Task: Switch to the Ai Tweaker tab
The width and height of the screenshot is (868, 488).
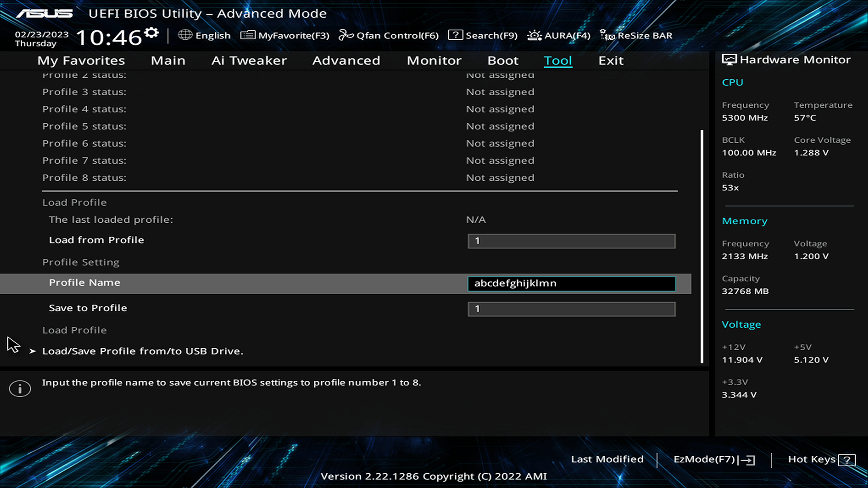Action: coord(249,61)
